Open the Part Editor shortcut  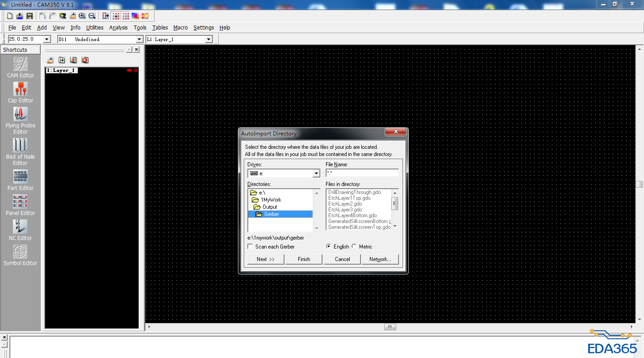[21, 180]
